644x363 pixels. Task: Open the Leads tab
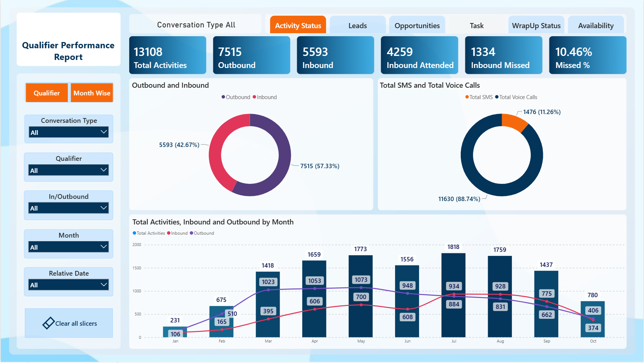click(x=357, y=25)
